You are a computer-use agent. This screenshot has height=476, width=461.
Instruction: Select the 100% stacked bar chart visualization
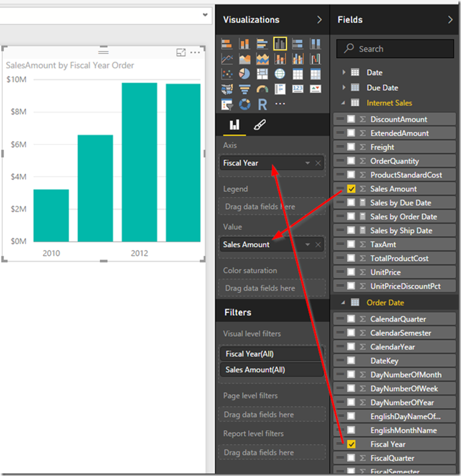click(x=298, y=44)
